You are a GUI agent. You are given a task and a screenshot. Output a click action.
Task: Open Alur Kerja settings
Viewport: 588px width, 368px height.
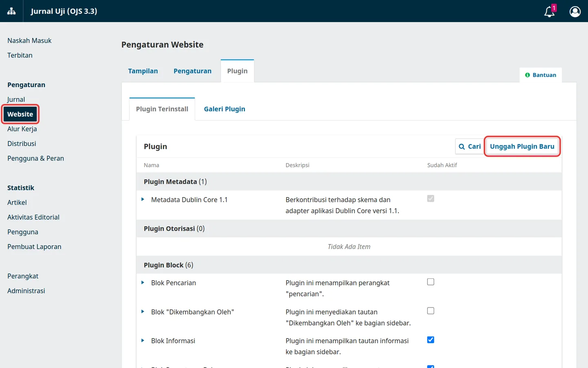[22, 129]
